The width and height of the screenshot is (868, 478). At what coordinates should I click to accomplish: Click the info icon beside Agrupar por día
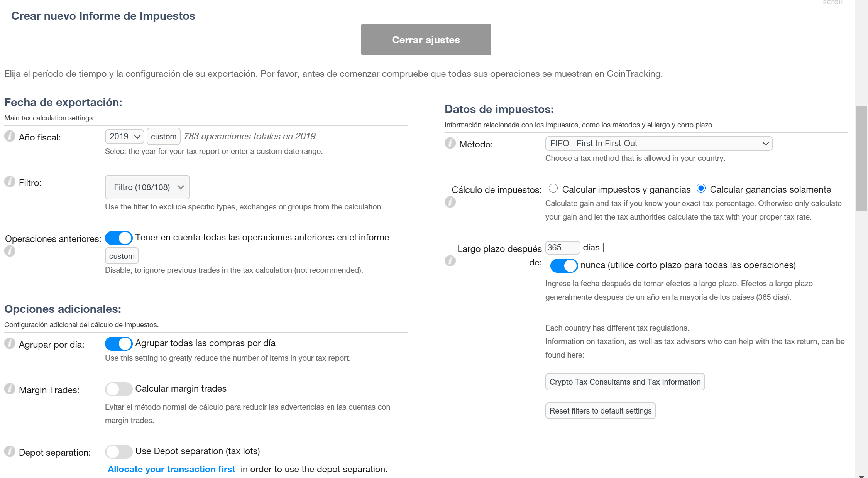point(10,343)
